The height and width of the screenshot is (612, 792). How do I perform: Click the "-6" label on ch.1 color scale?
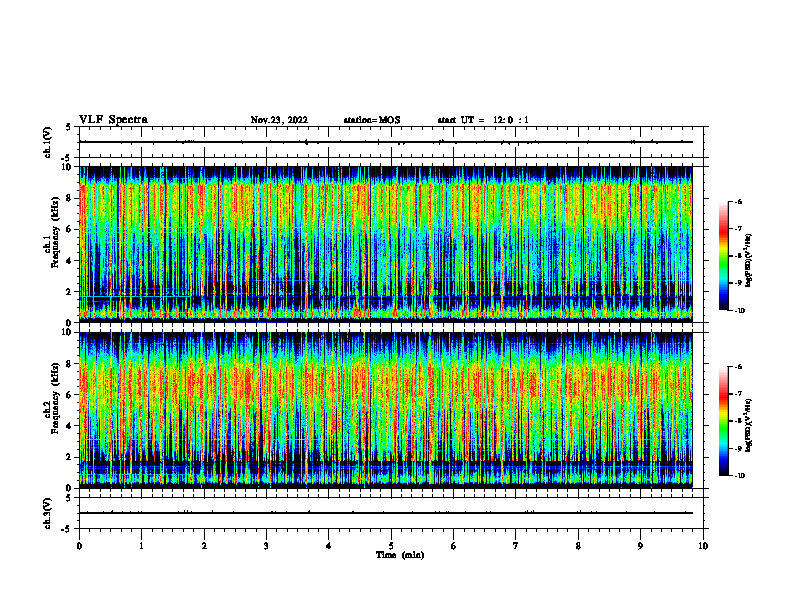[x=737, y=201]
